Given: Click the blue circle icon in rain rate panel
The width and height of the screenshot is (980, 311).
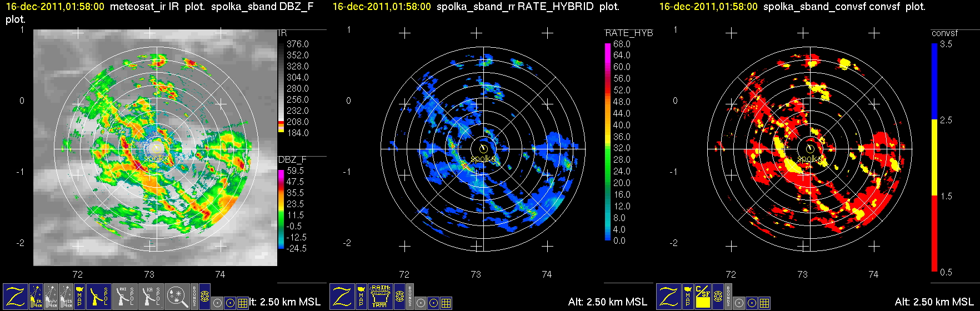Looking at the screenshot, I should (433, 303).
